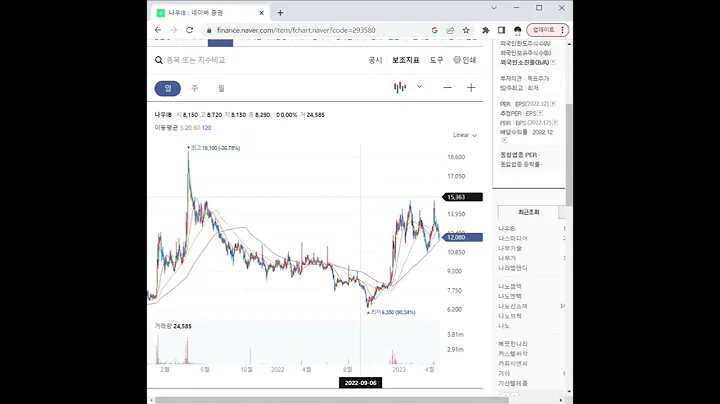Open the extensions puzzle icon

(x=485, y=30)
